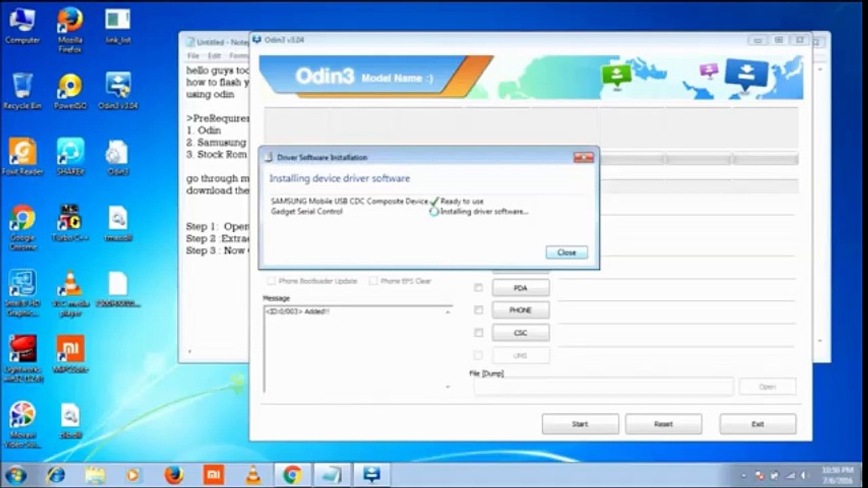868x488 pixels.
Task: Select the Movavi Video Suite desktop shortcut
Action: [22, 425]
